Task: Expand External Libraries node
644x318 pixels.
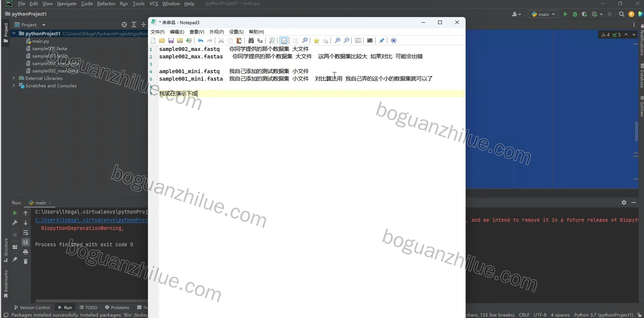Action: coord(14,78)
